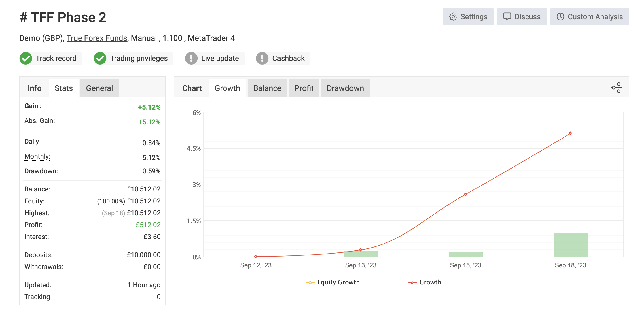Open the True Forex Funds link
The image size is (644, 311).
(97, 38)
